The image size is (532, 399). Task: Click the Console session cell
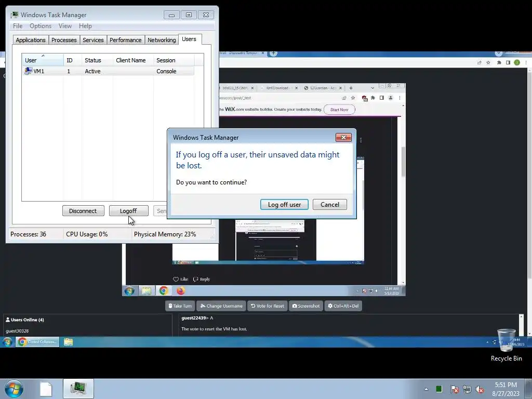166,71
